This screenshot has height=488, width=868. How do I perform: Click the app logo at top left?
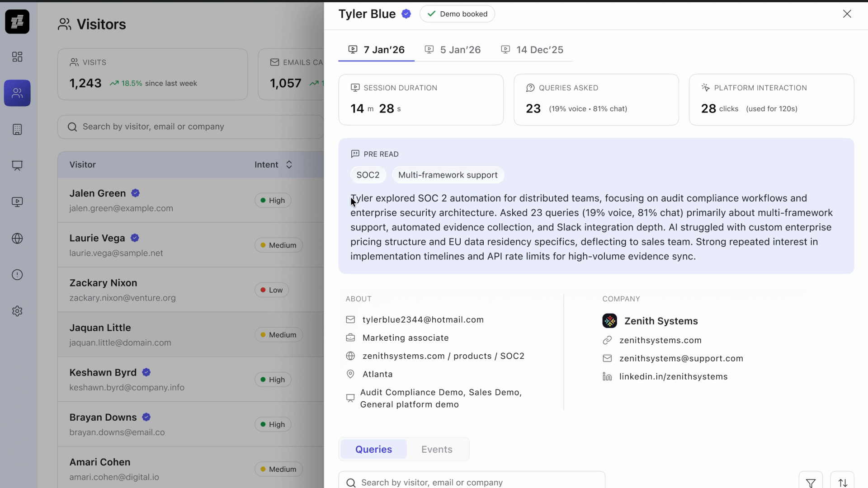[17, 22]
